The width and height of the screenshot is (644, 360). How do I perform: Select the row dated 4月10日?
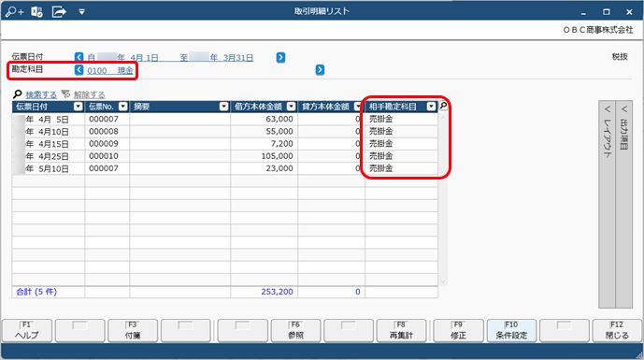pos(225,132)
